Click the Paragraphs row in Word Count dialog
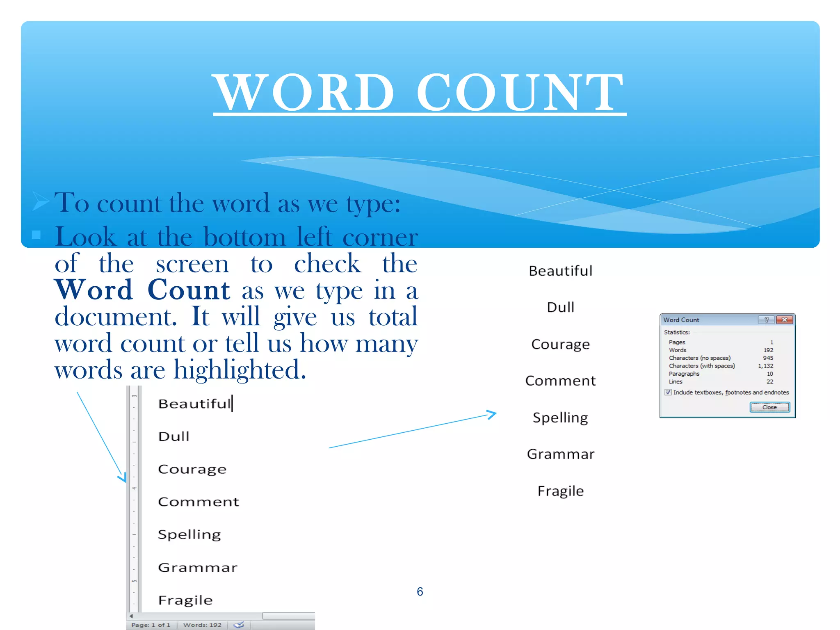Screen dimensions: 840x630 point(721,374)
